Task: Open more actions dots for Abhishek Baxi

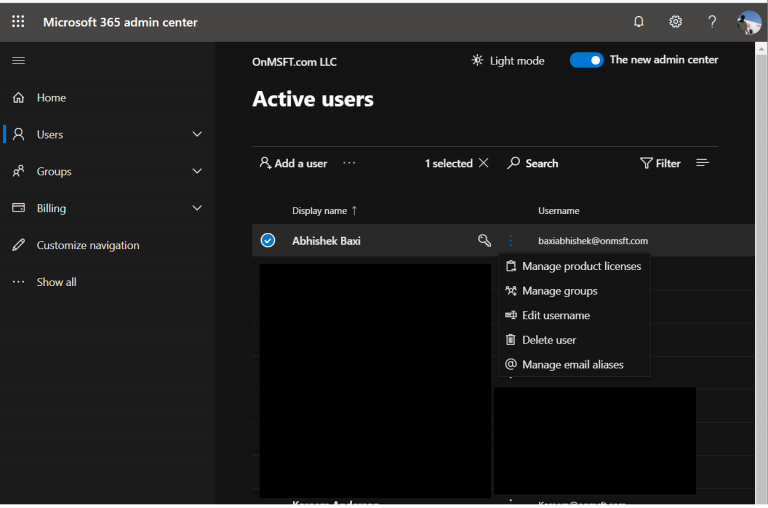Action: pos(511,240)
